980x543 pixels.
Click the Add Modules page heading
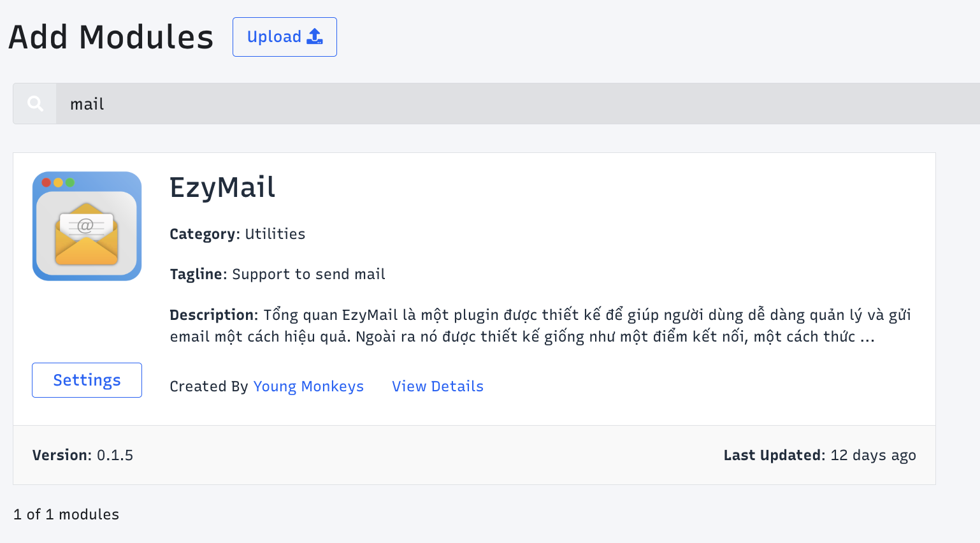click(x=111, y=37)
